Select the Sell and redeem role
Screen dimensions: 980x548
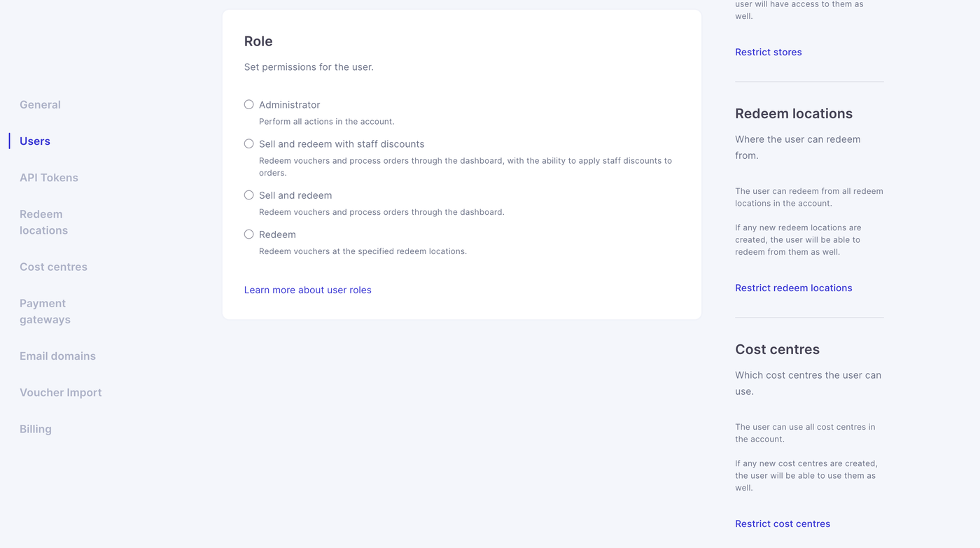[248, 195]
